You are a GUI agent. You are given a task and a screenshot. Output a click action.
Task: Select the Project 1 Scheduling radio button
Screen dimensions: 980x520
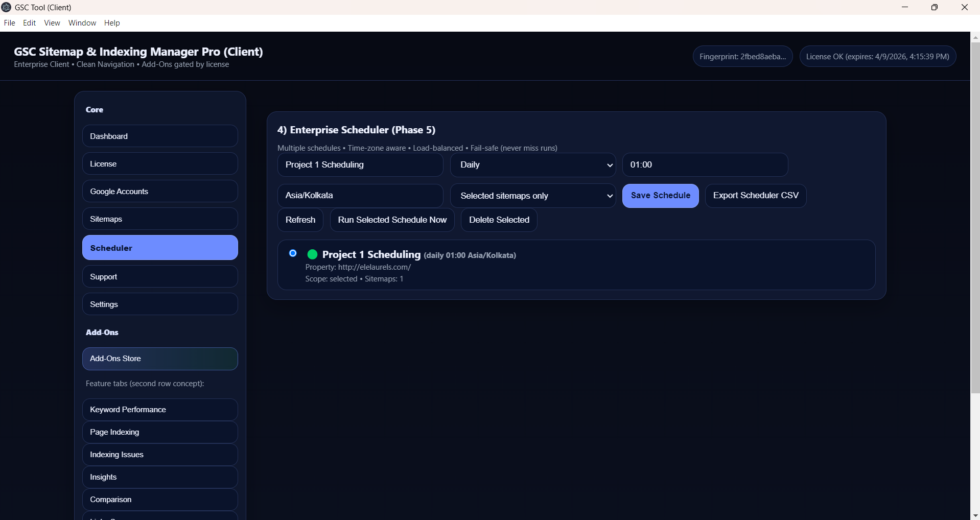click(x=293, y=253)
